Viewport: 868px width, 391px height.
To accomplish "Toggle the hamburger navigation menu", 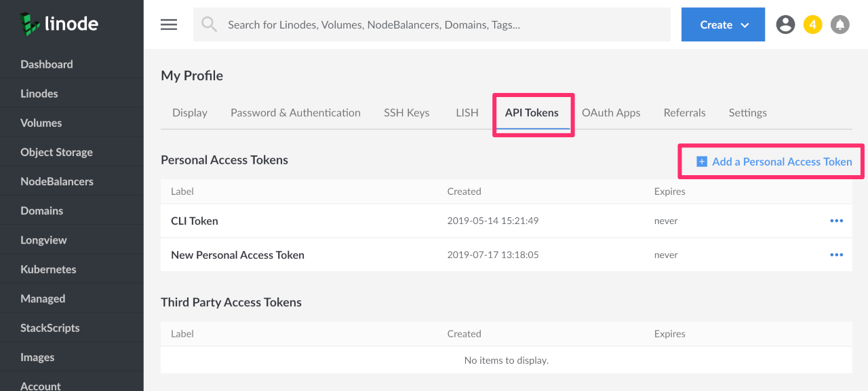I will coord(169,24).
